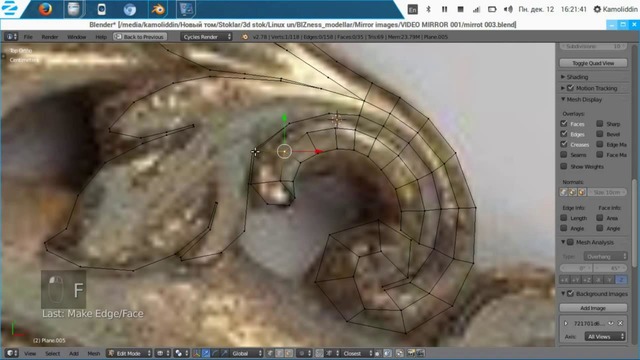Toggle snapping magnet icon
Viewport: 640px width, 360px height.
[319, 353]
